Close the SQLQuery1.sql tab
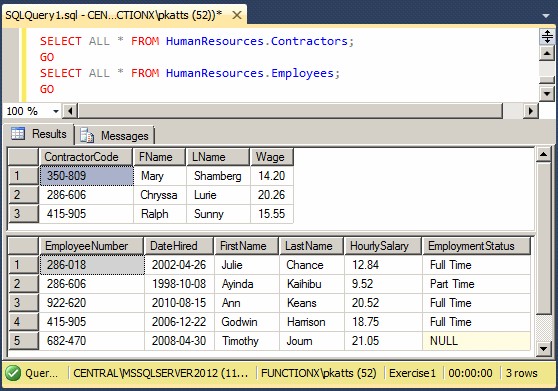 point(237,15)
